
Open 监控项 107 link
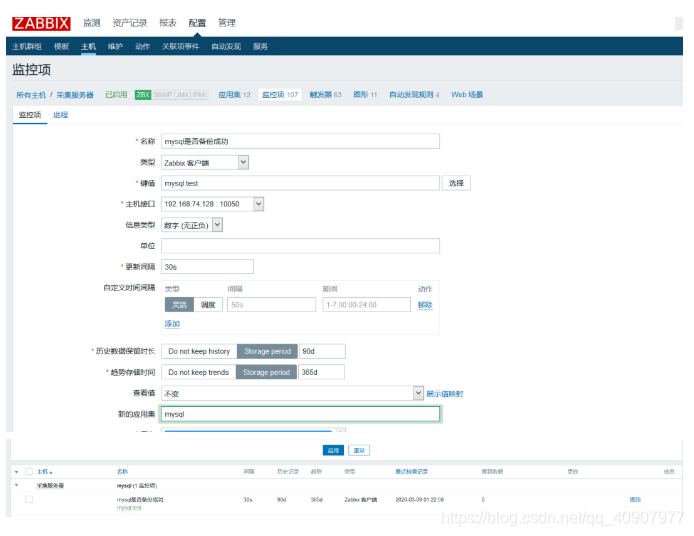pyautogui.click(x=280, y=95)
